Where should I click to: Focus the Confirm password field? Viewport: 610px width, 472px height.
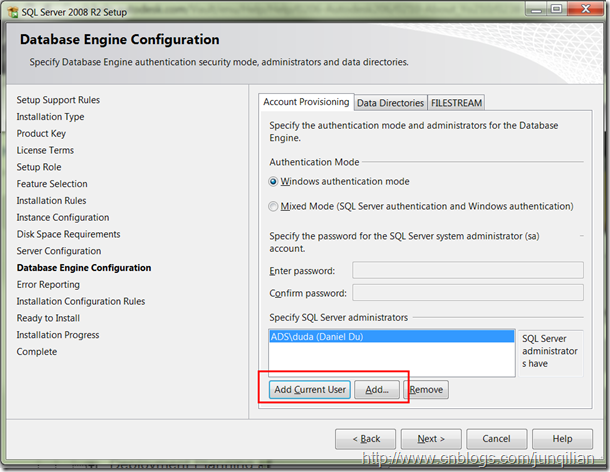pyautogui.click(x=468, y=293)
